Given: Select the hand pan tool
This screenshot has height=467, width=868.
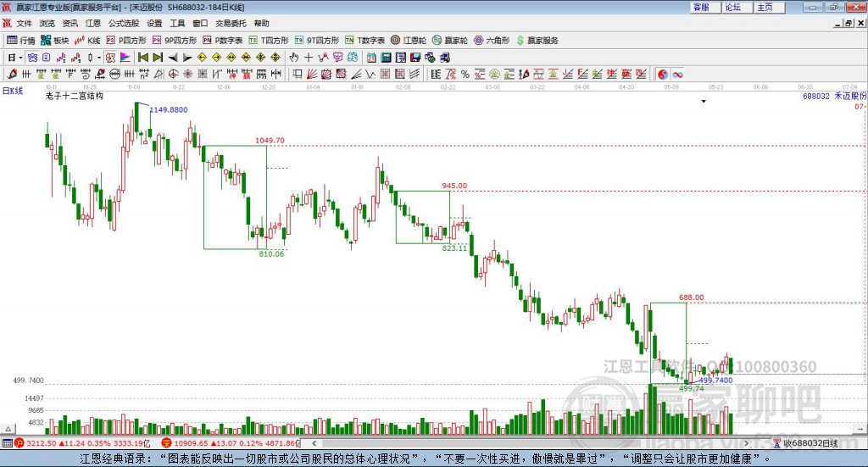Looking at the screenshot, I should (294, 58).
